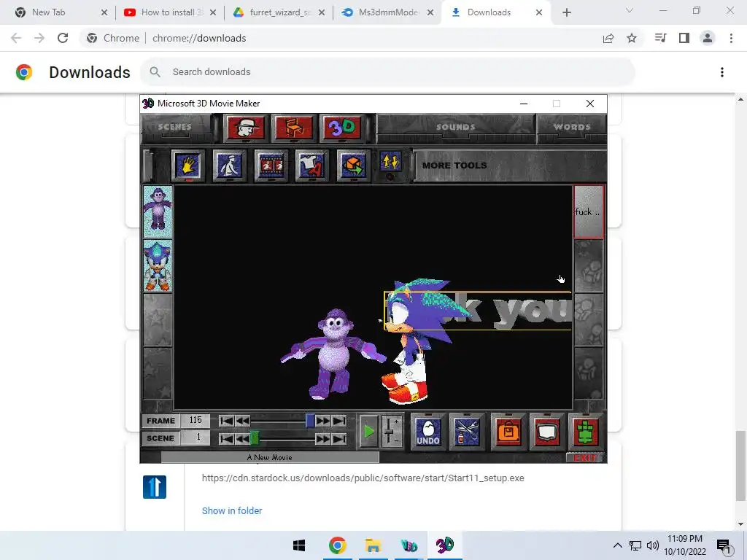
Task: Click the green scene slider handle
Action: pyautogui.click(x=255, y=438)
